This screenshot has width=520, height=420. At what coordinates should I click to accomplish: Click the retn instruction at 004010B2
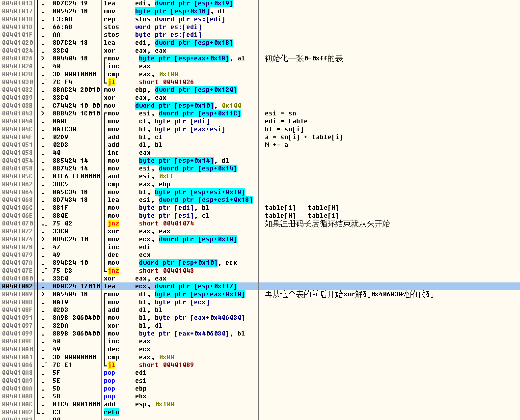111,412
